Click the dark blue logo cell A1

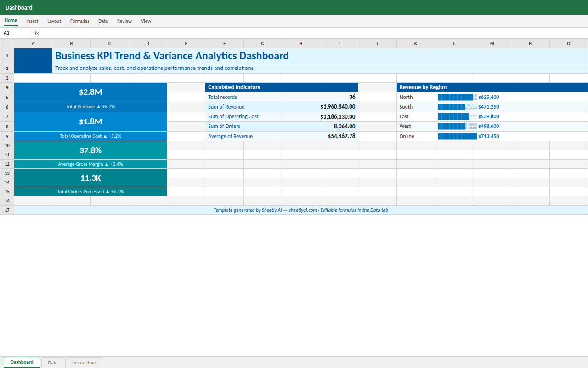pyautogui.click(x=33, y=61)
